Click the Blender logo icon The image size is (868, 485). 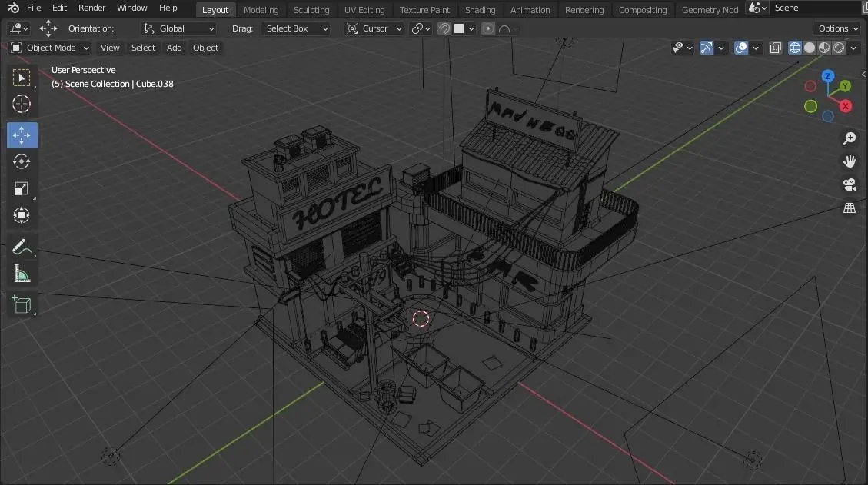click(x=13, y=8)
